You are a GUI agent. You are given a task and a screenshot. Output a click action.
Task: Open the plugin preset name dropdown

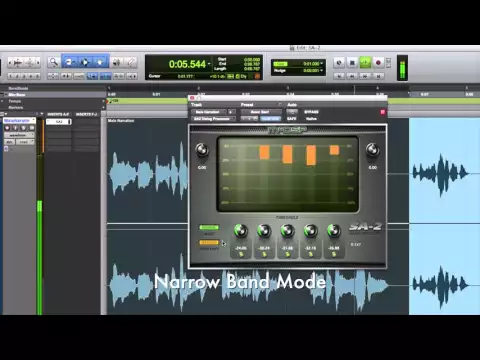(x=260, y=112)
